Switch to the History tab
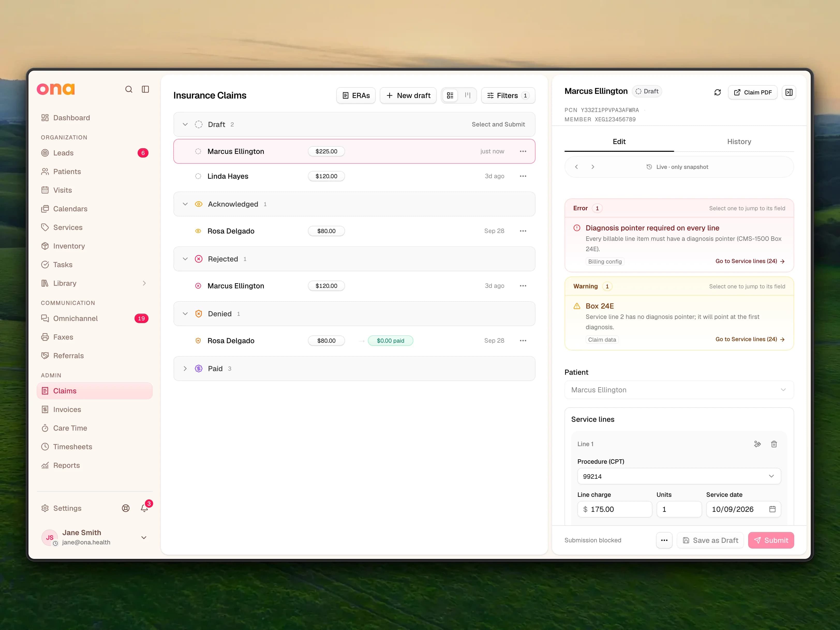Viewport: 840px width, 630px height. point(739,141)
